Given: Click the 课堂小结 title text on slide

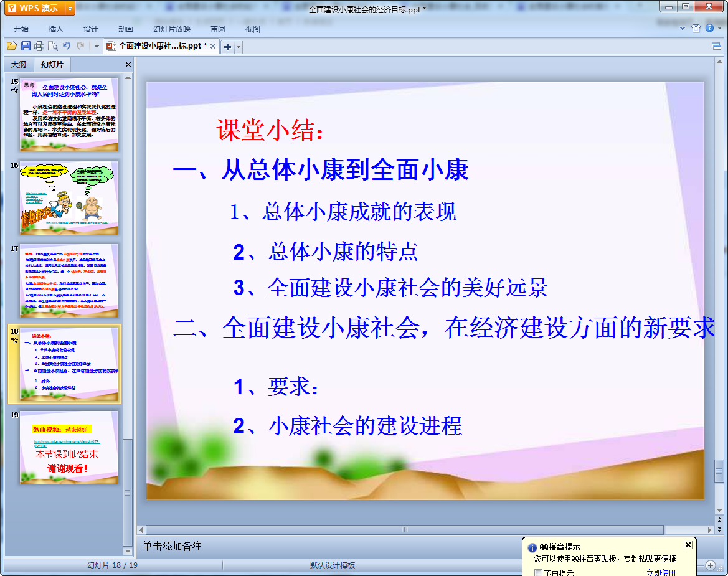Looking at the screenshot, I should (x=270, y=130).
